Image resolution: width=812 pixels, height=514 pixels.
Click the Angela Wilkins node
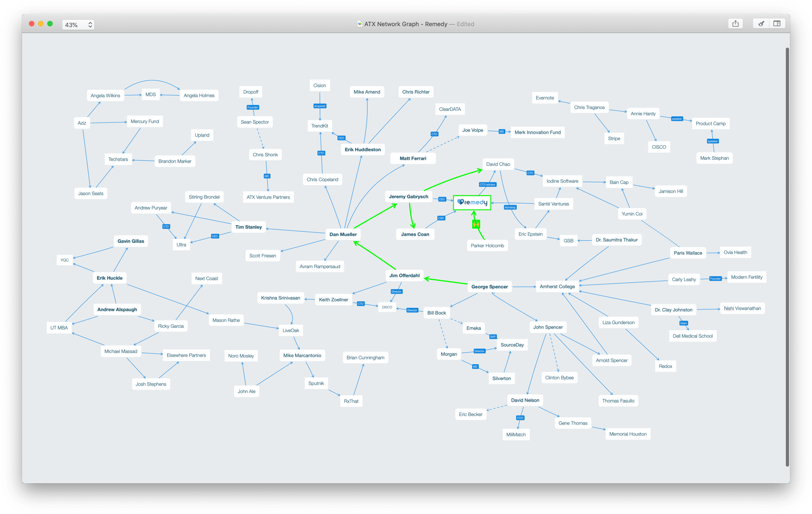105,95
